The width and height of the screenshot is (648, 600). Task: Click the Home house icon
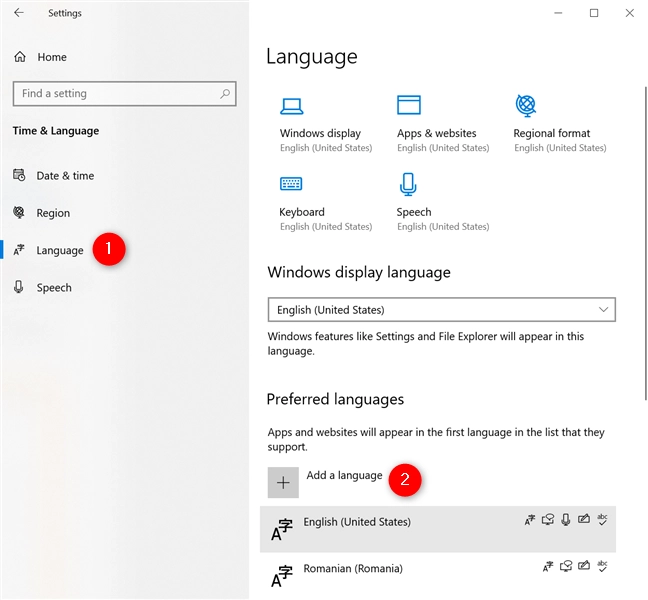tap(20, 57)
